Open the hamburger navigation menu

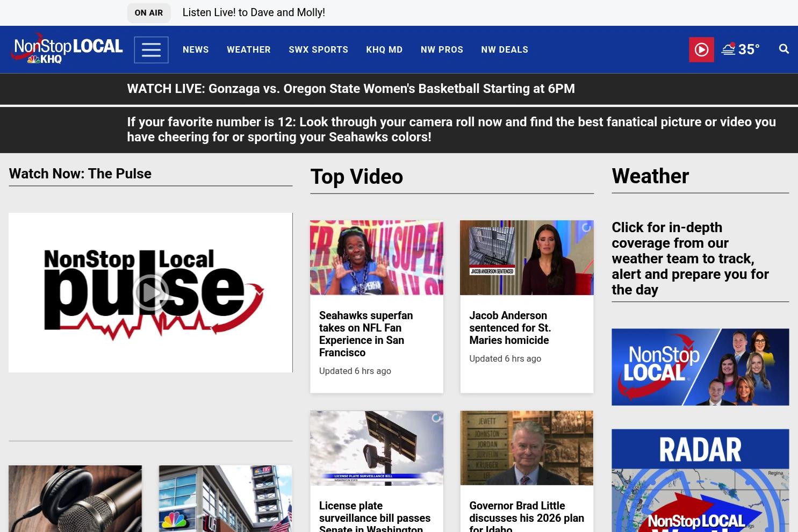[151, 50]
